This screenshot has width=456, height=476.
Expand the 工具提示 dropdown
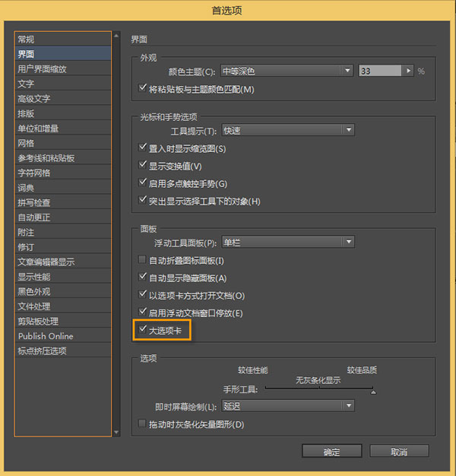pos(287,130)
